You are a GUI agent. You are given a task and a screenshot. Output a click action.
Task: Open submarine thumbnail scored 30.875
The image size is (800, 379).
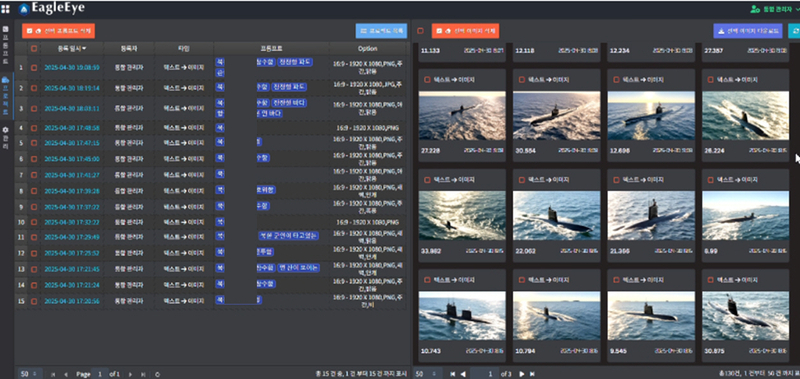pyautogui.click(x=745, y=316)
